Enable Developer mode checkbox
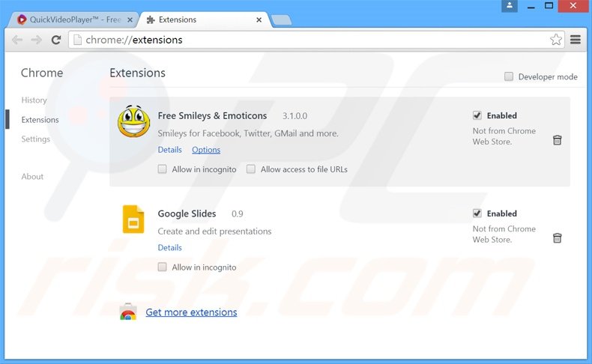The width and height of the screenshot is (592, 364). tap(509, 76)
